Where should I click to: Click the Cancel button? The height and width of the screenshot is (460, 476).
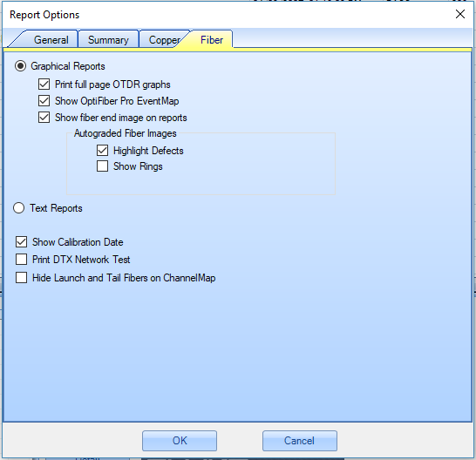coord(299,441)
